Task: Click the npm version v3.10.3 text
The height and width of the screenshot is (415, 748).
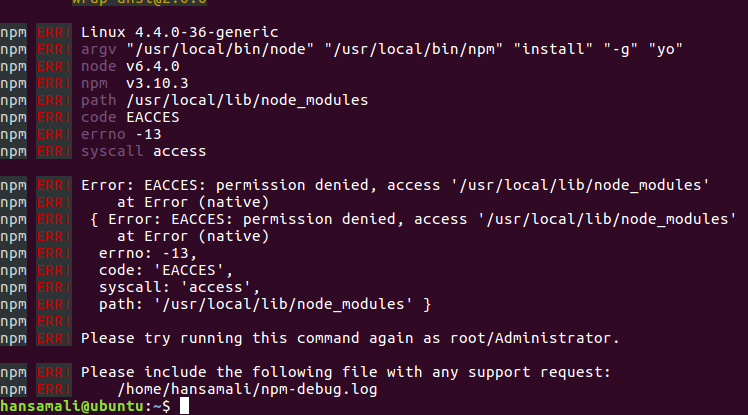Action: tap(157, 83)
